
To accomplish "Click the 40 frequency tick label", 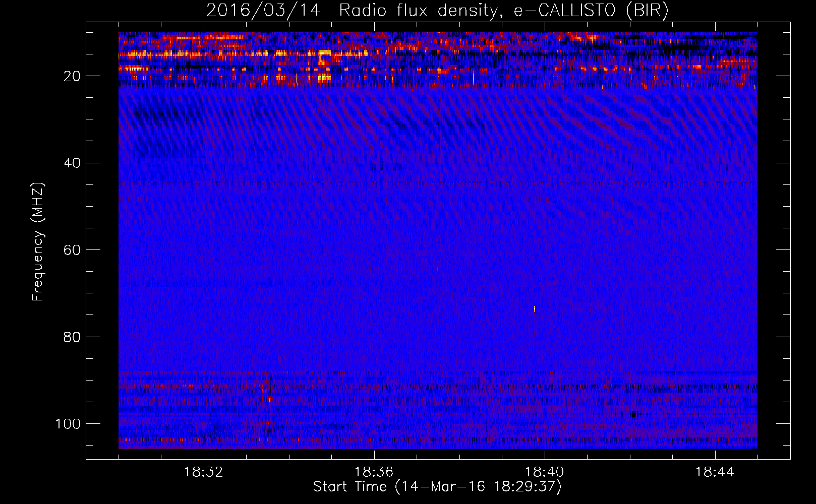I will (72, 163).
